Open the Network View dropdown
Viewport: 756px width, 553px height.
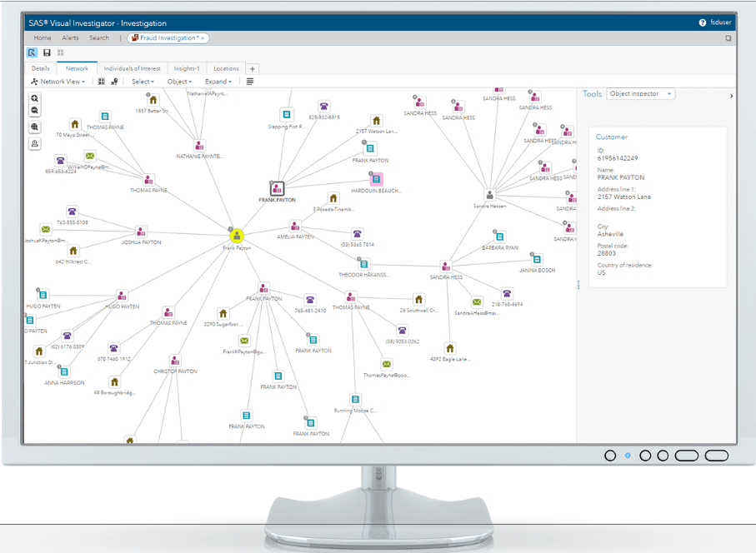[x=58, y=82]
